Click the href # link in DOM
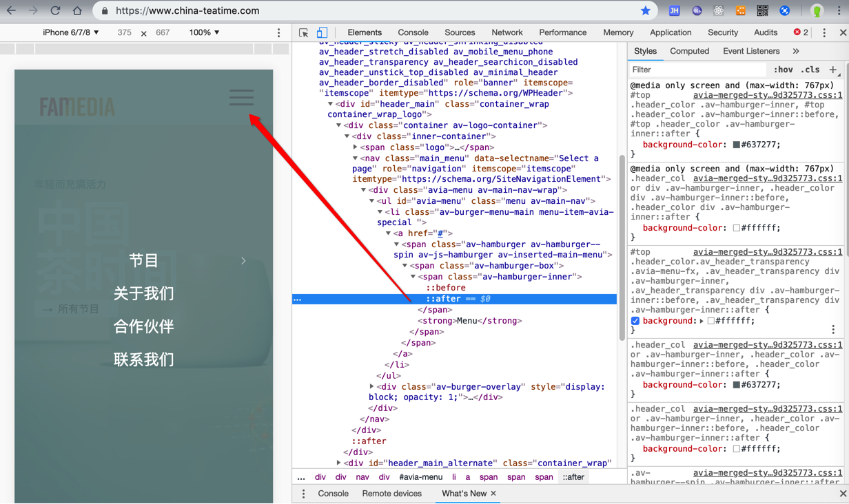This screenshot has width=849, height=504. coord(440,233)
